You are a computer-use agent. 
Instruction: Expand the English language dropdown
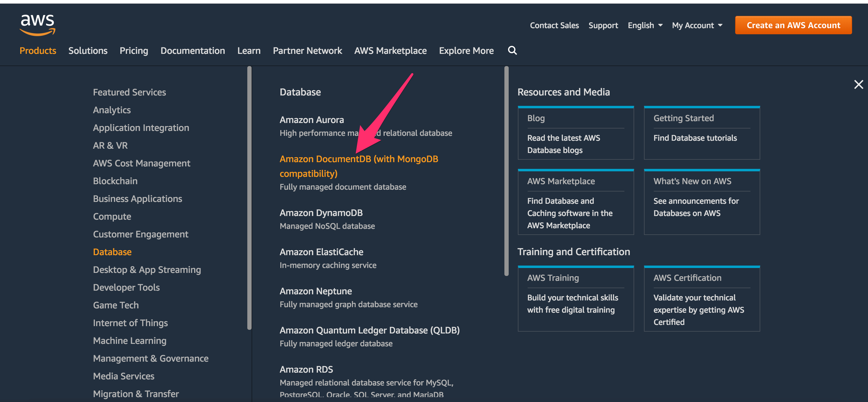coord(645,25)
